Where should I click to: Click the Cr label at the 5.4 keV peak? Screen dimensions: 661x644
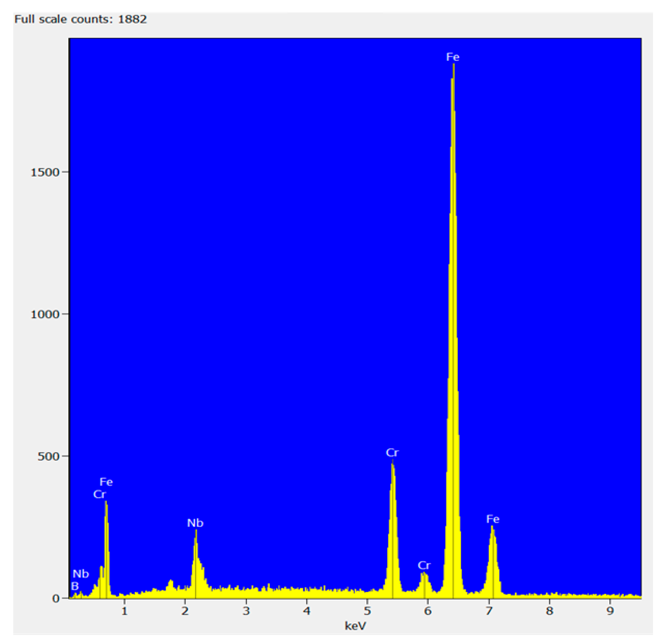coord(392,452)
